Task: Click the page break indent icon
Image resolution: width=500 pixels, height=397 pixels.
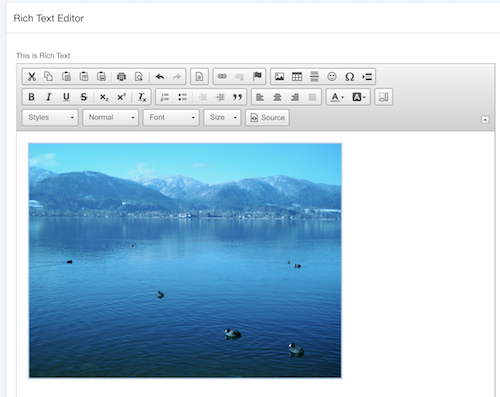Action: pos(367,77)
